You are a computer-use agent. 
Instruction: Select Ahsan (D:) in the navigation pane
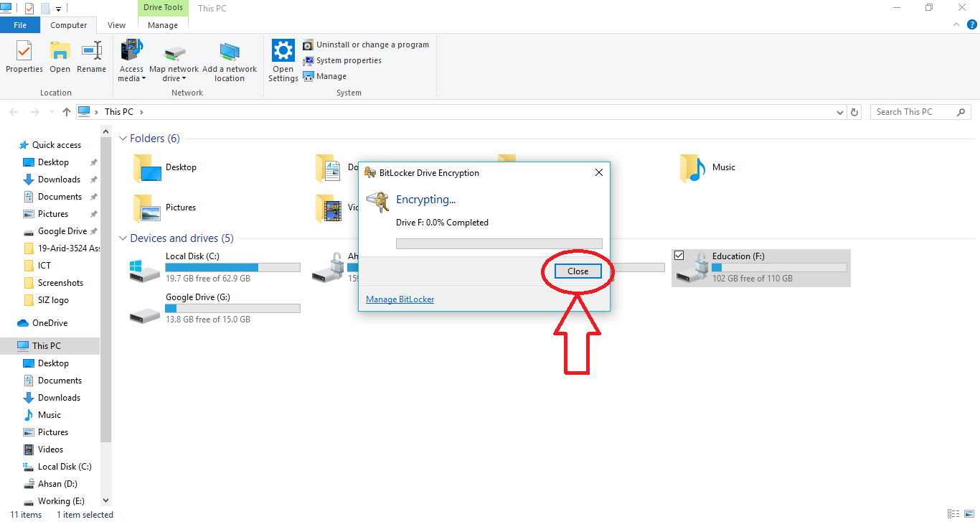pyautogui.click(x=57, y=484)
